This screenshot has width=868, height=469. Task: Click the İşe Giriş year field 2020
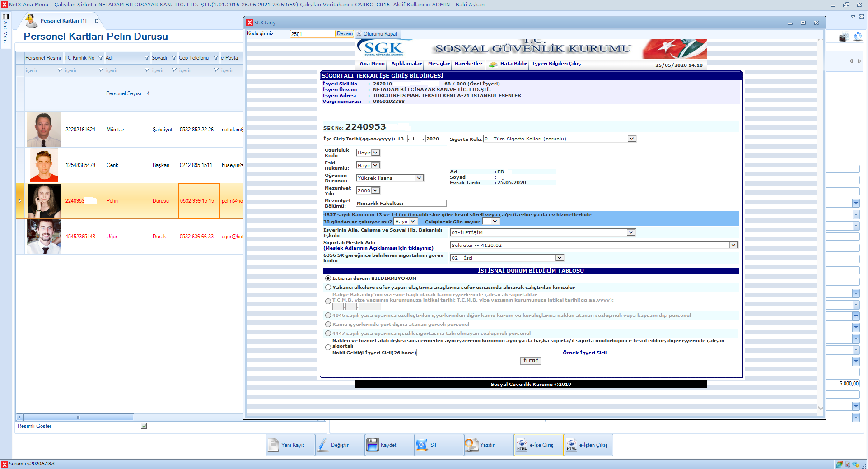point(436,139)
